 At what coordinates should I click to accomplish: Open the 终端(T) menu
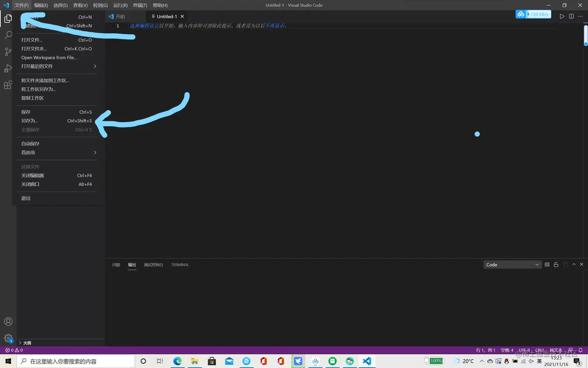tap(140, 5)
